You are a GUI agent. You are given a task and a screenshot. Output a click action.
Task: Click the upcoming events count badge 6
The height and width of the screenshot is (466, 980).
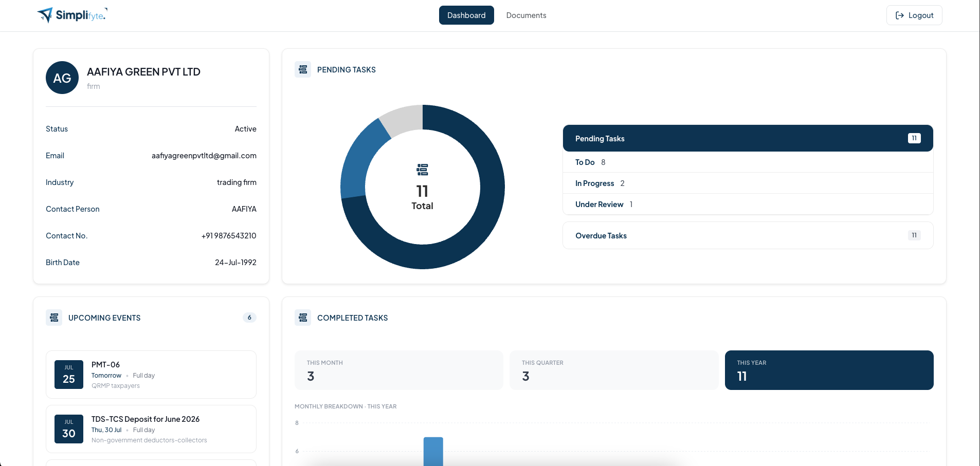249,318
